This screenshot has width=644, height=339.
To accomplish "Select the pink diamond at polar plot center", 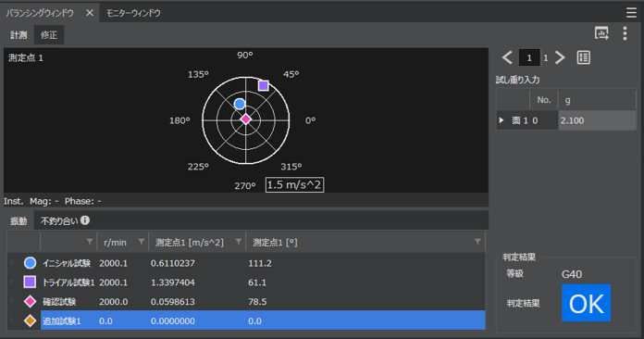I will (245, 119).
